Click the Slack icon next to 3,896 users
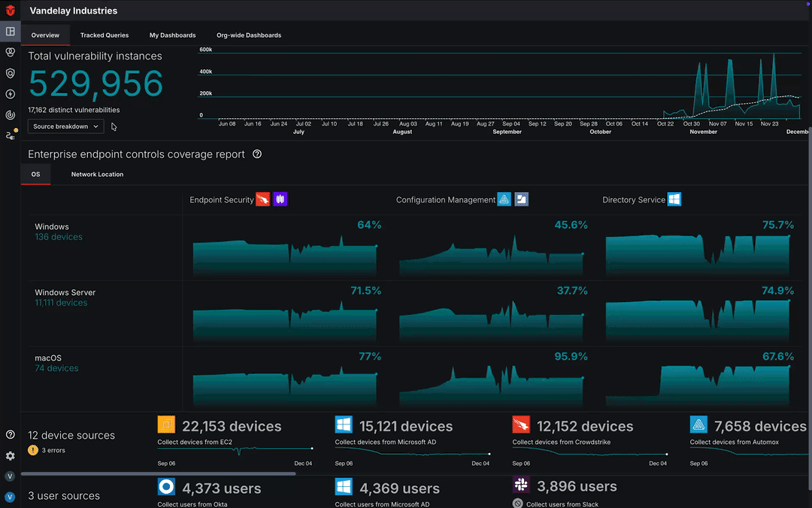The height and width of the screenshot is (508, 812). [x=521, y=485]
